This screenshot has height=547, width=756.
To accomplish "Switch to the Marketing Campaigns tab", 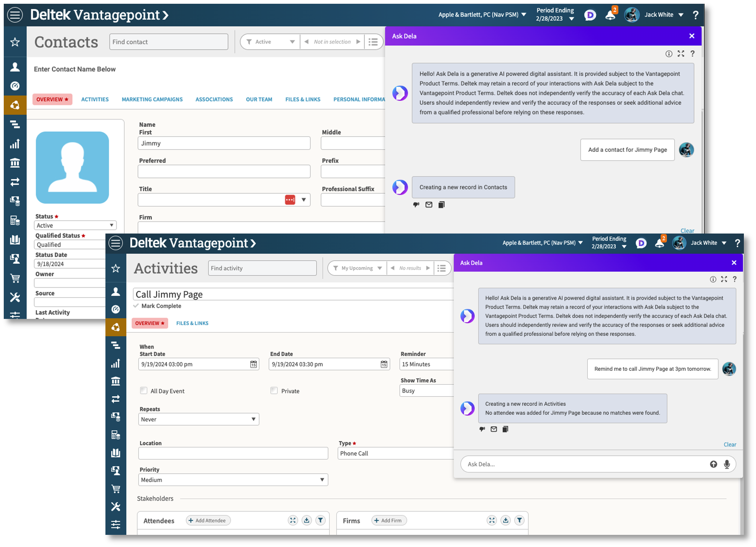I will [152, 100].
